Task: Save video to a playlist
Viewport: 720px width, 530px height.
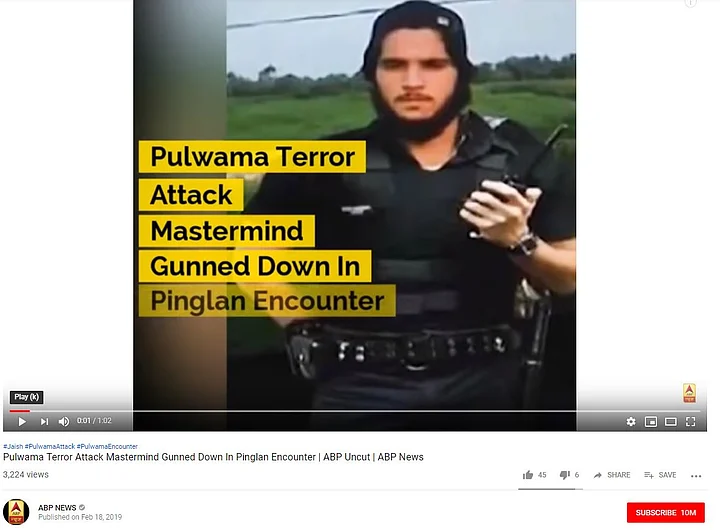Action: click(x=660, y=475)
